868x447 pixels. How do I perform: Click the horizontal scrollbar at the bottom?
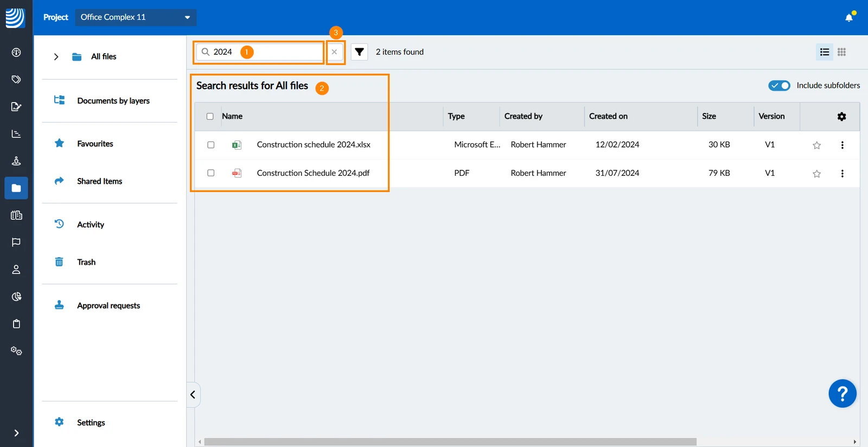tap(450, 442)
